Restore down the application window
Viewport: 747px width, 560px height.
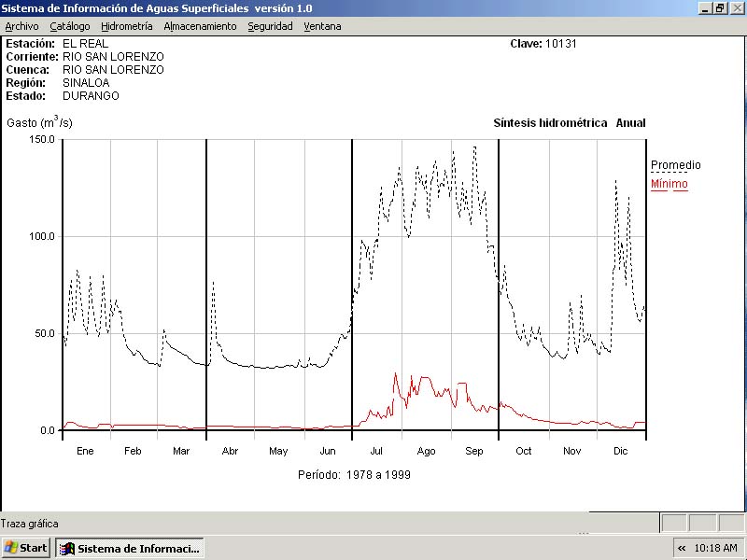[x=720, y=7]
